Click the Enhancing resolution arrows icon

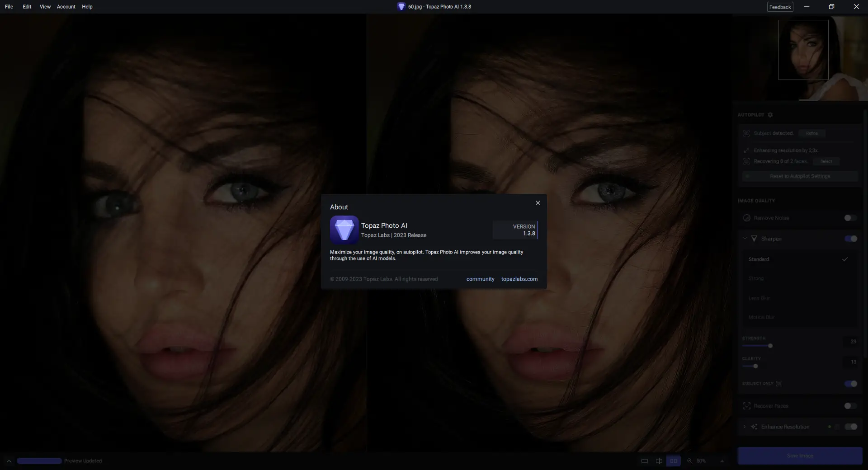pyautogui.click(x=746, y=150)
